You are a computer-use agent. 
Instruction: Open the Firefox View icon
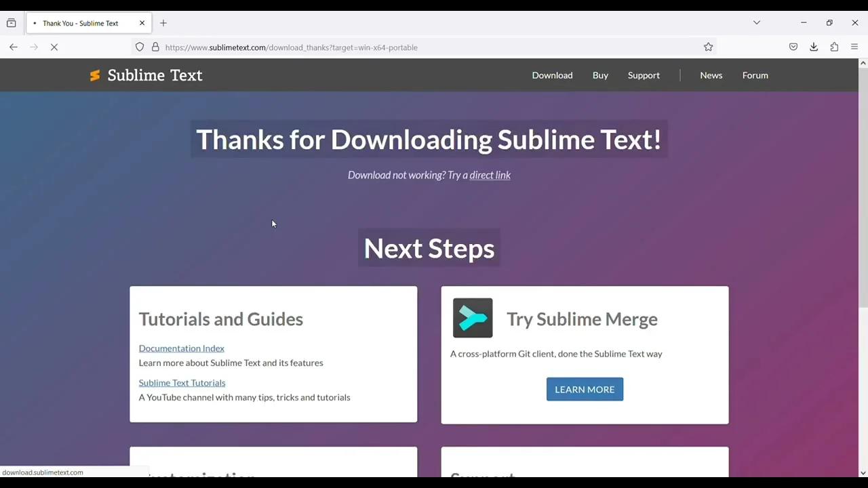[x=11, y=22]
